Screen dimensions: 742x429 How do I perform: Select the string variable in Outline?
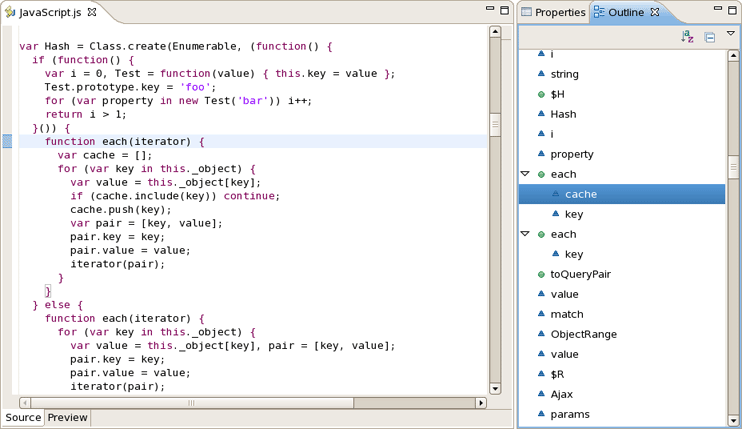click(564, 74)
